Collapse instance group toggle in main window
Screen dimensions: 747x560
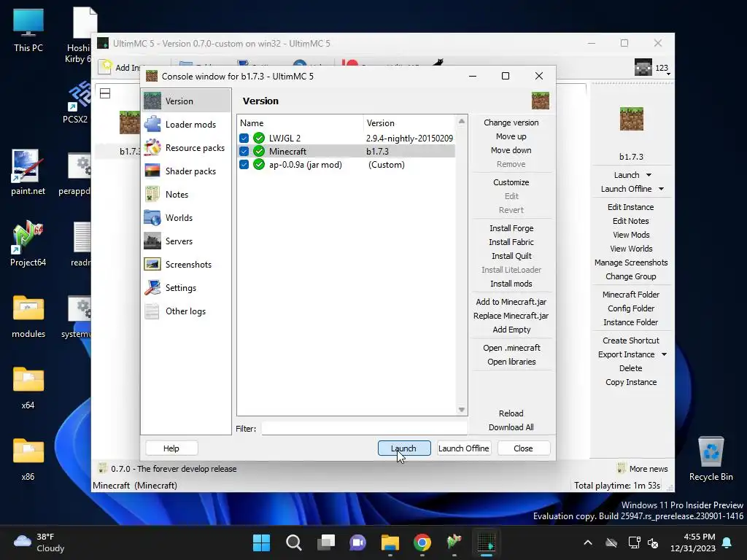coord(105,93)
